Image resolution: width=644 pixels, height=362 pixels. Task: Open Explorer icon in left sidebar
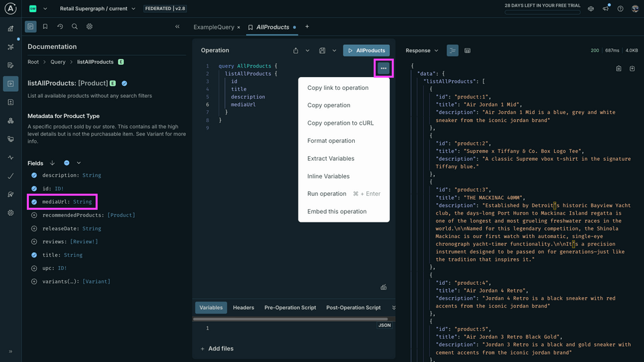[11, 84]
